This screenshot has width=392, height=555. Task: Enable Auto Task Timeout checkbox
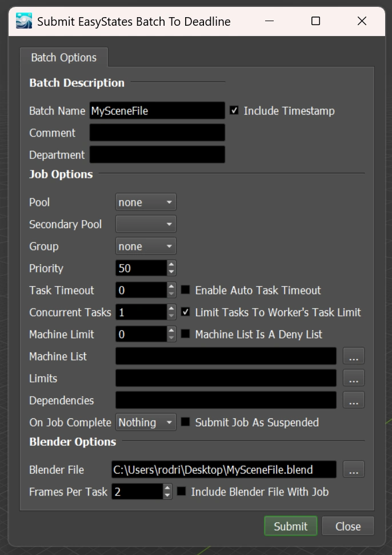coord(186,290)
